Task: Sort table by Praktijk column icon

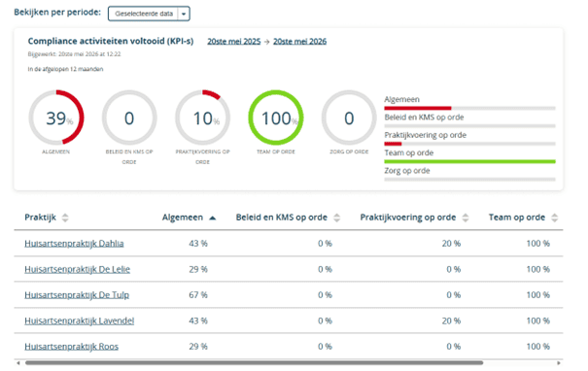Action: (x=65, y=218)
